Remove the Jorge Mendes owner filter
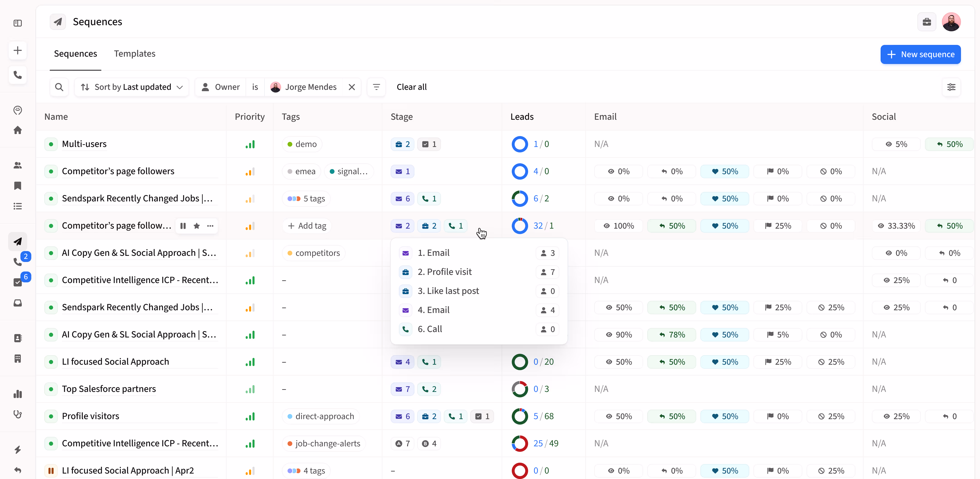980x479 pixels. 352,87
